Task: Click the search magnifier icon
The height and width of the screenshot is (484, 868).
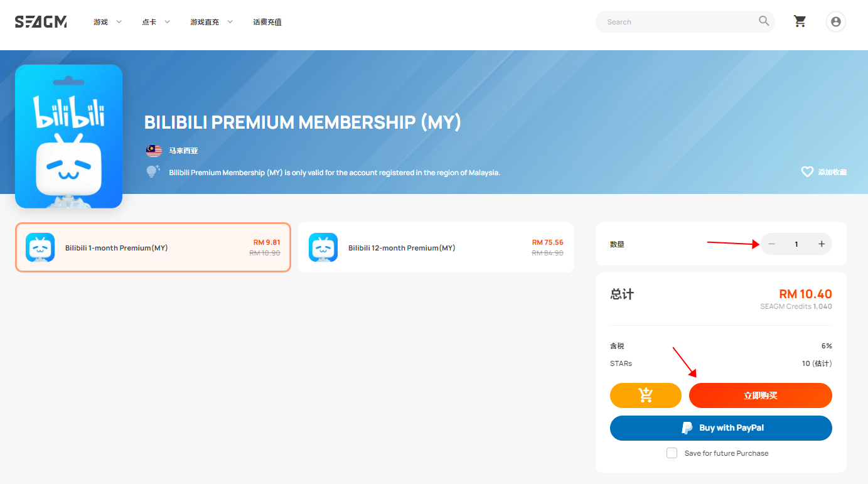Action: [x=764, y=21]
